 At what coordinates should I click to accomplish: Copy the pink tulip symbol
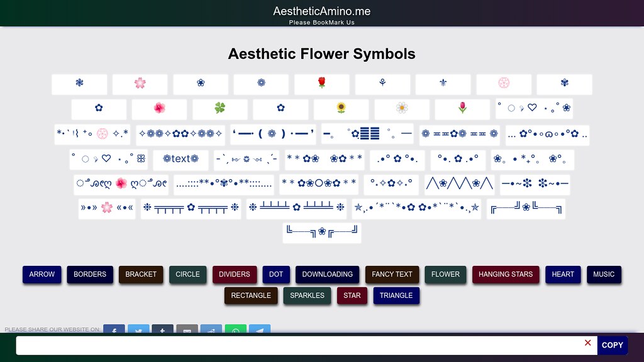(x=462, y=109)
